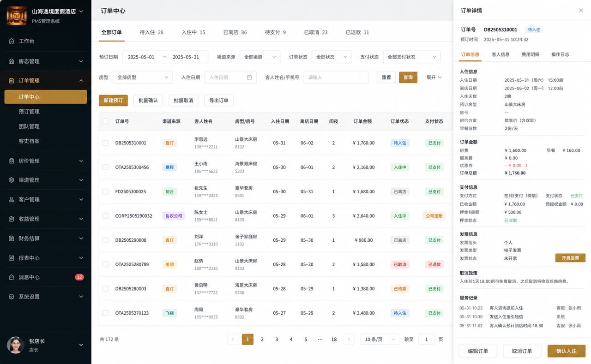Viewport: 591px width, 364px height.
Task: Open the 操作日志 detail tab
Action: (560, 54)
